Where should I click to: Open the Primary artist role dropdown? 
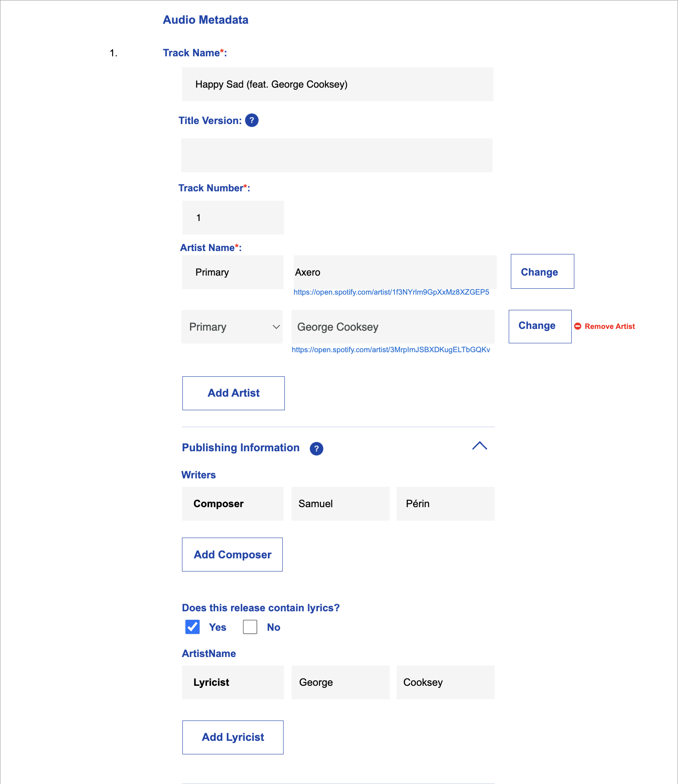pos(232,327)
